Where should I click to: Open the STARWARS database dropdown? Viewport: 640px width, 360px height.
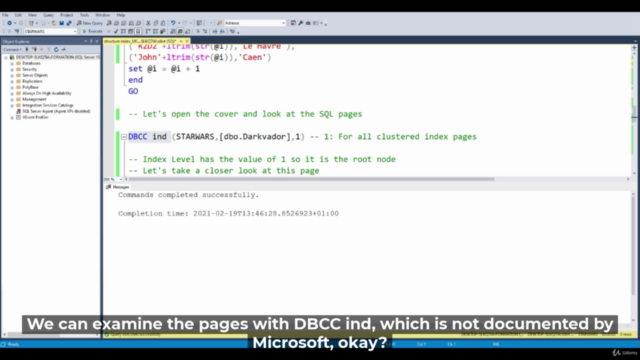pyautogui.click(x=50, y=31)
